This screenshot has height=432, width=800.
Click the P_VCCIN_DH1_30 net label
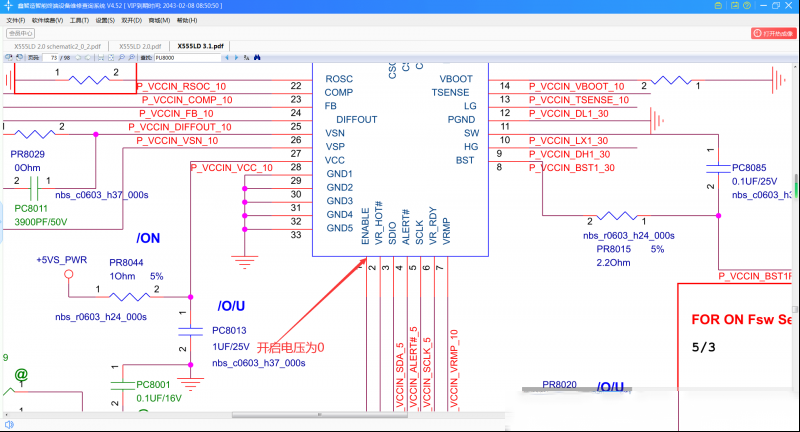(569, 154)
